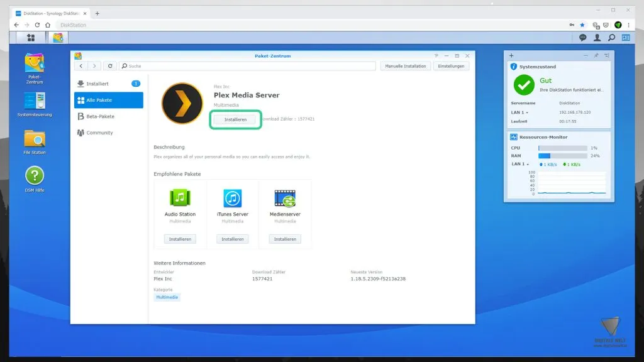Select the Beta-Pakete sidebar tab
The image size is (644, 362).
pos(109,116)
